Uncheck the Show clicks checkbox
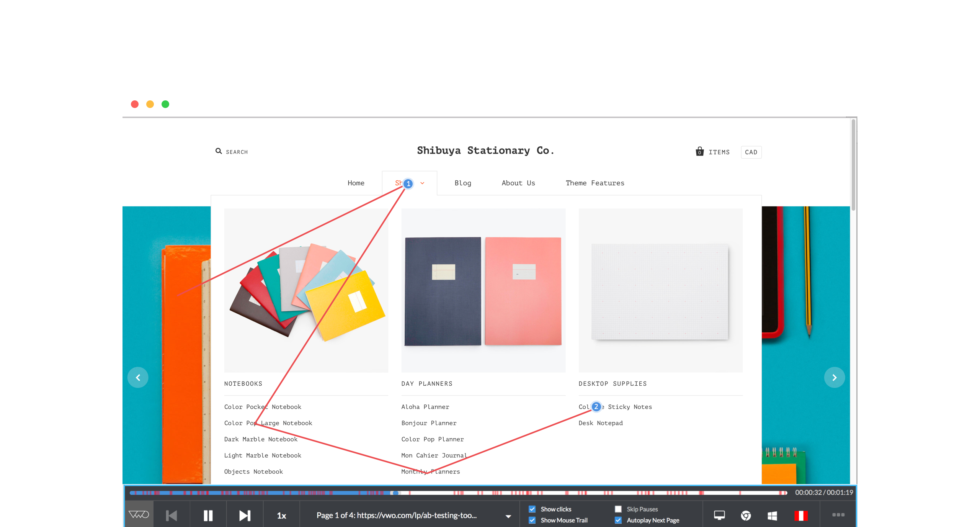 point(532,509)
